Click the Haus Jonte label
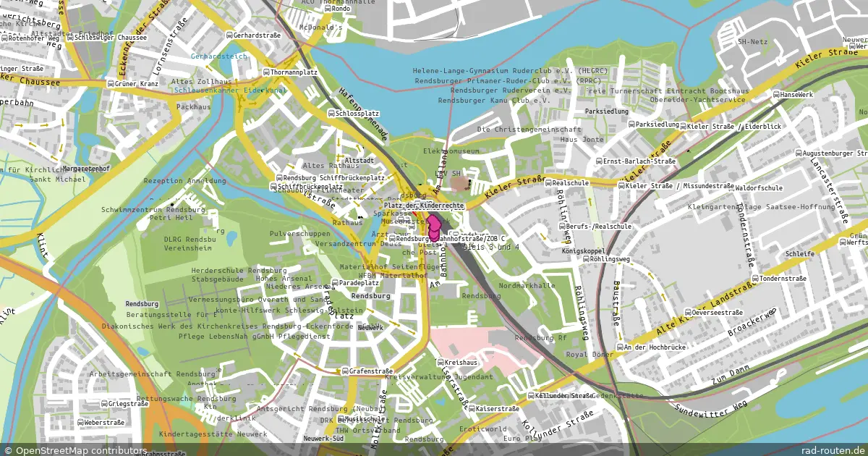The image size is (868, 456). click(582, 139)
